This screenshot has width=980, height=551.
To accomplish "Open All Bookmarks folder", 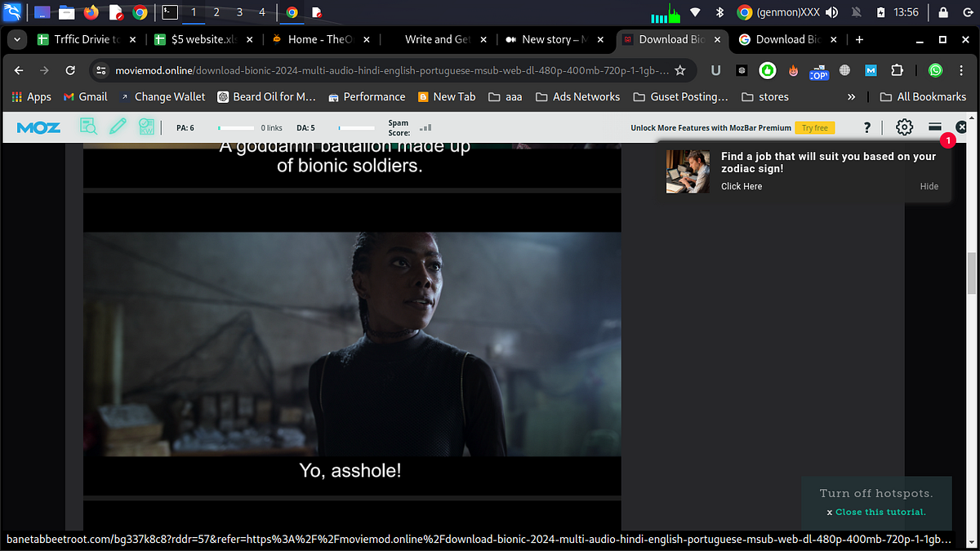I will pyautogui.click(x=922, y=96).
